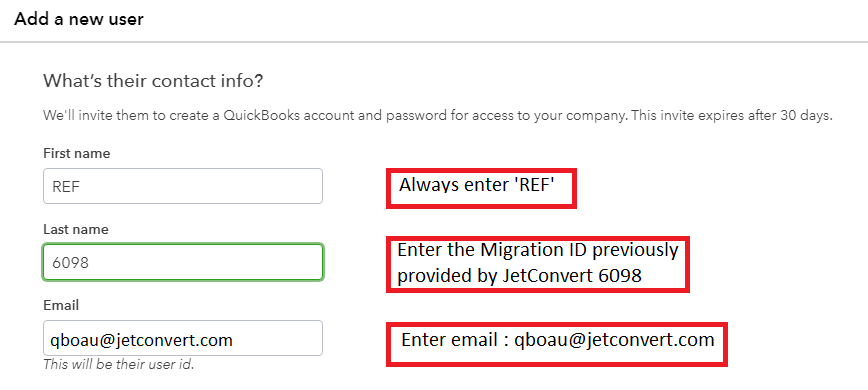Click the divider line under the dialog title
The width and height of the screenshot is (868, 390).
(x=434, y=41)
